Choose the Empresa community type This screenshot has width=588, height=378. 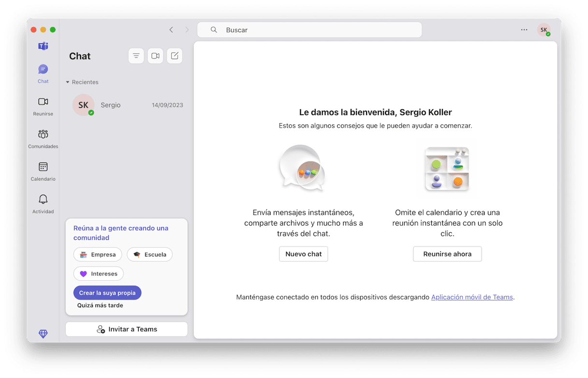(x=98, y=255)
